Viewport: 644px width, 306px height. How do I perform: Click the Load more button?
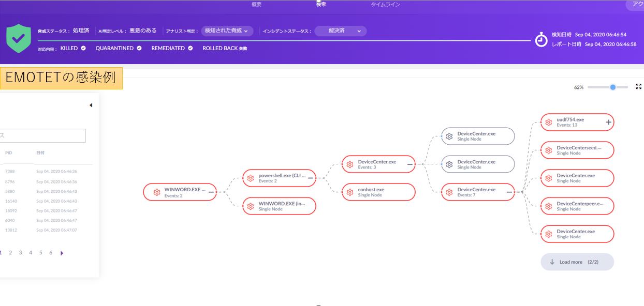577,262
